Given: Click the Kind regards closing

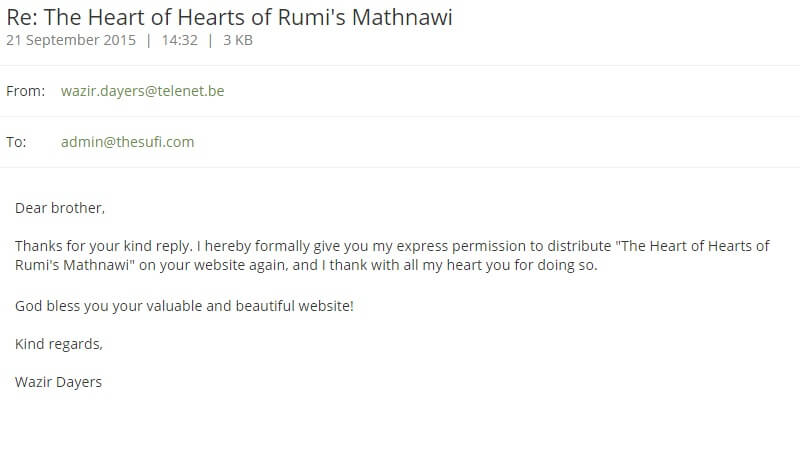Looking at the screenshot, I should tap(59, 344).
